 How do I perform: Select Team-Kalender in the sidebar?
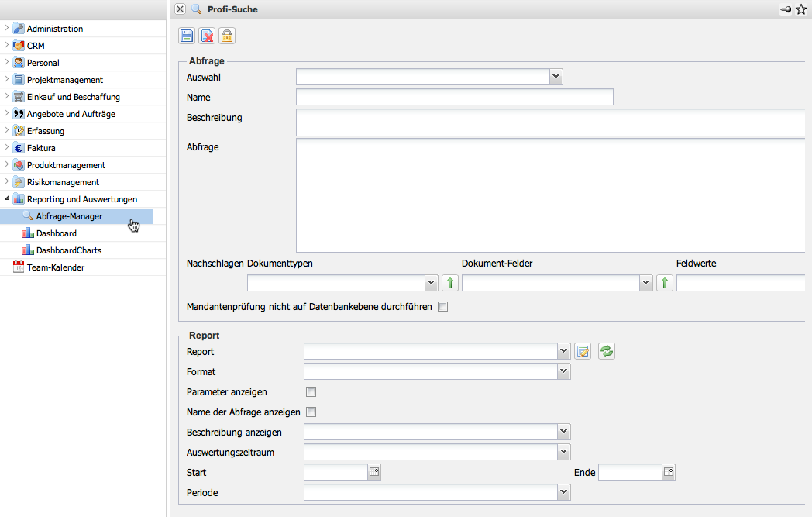point(55,267)
